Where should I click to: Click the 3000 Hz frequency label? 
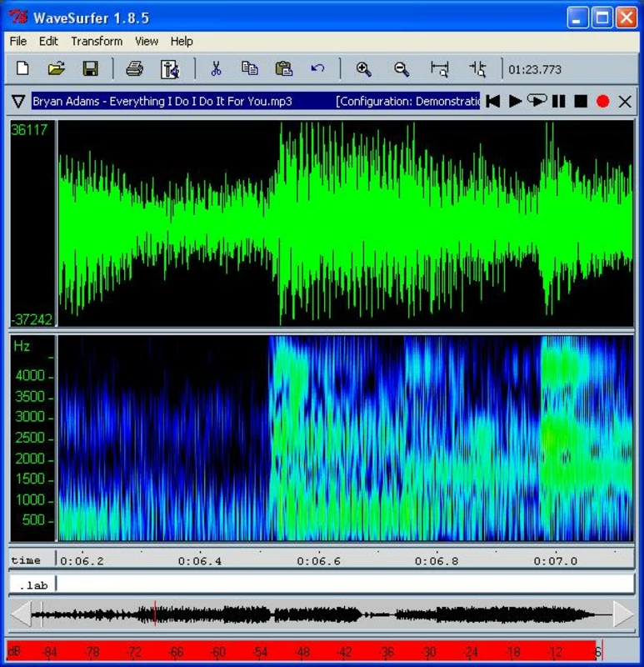[30, 416]
